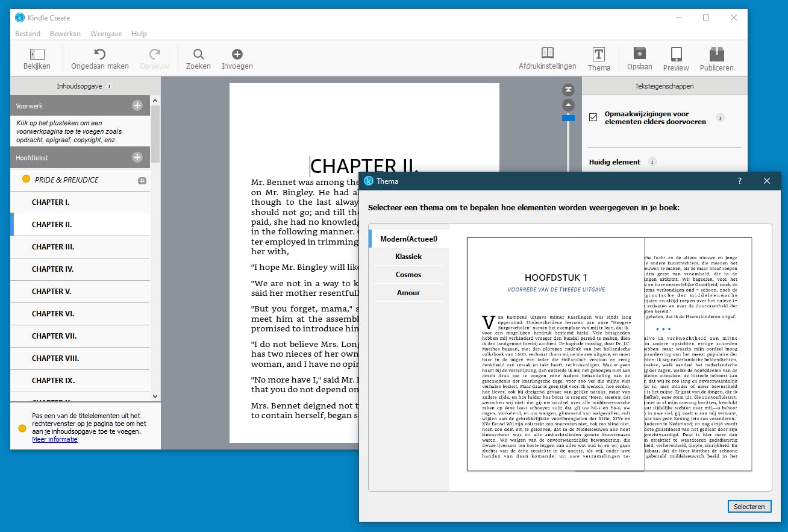Open CHAPTER III. from contents
The image size is (788, 532).
tap(80, 247)
